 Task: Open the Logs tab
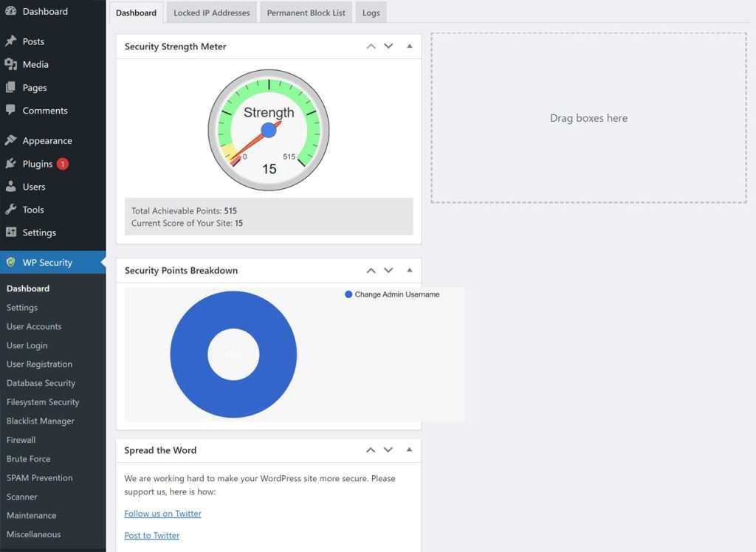[371, 12]
